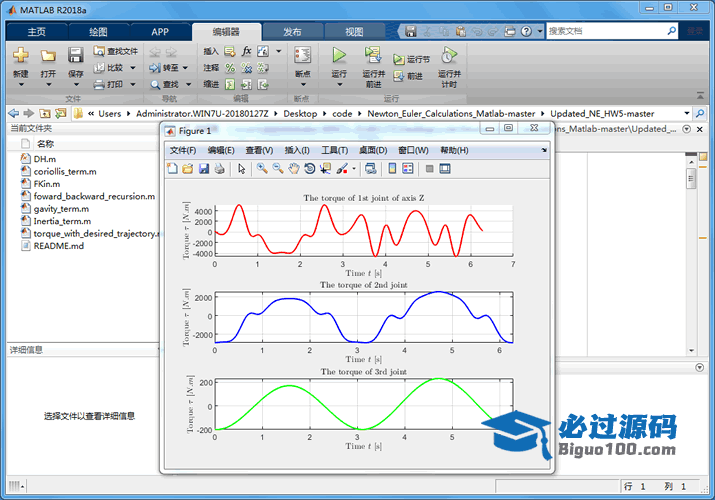Click the Open (打开) folder icon
The height and width of the screenshot is (500, 715).
click(48, 55)
